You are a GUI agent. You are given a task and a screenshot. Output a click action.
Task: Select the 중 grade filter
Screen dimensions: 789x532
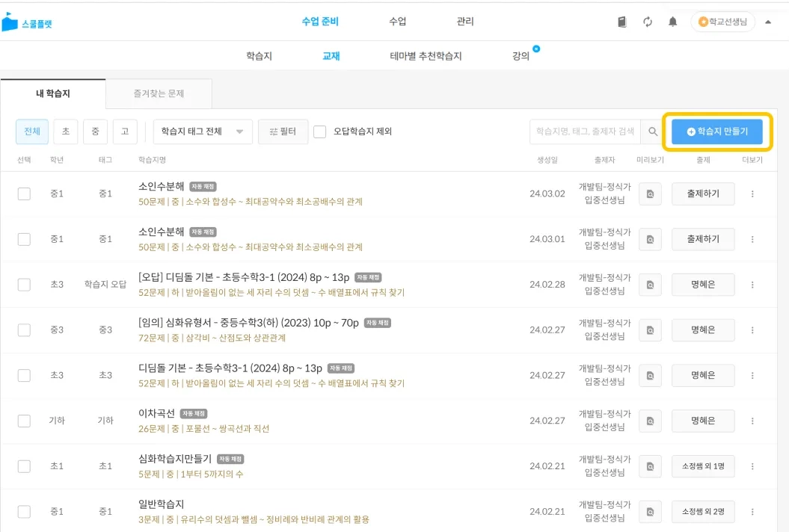click(95, 132)
